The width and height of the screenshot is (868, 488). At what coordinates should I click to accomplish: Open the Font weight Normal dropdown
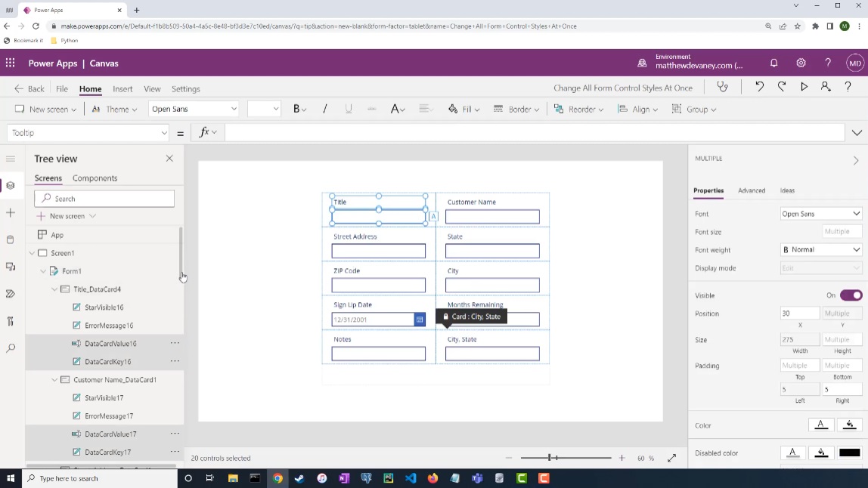(821, 250)
